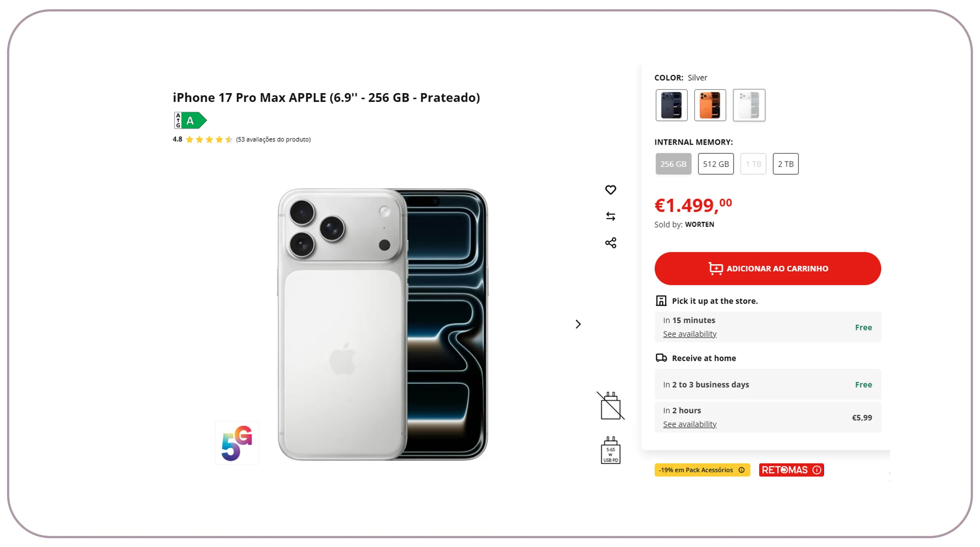Click the 5-65 W USB PD charger icon
Image resolution: width=980 pixels, height=547 pixels.
(611, 451)
